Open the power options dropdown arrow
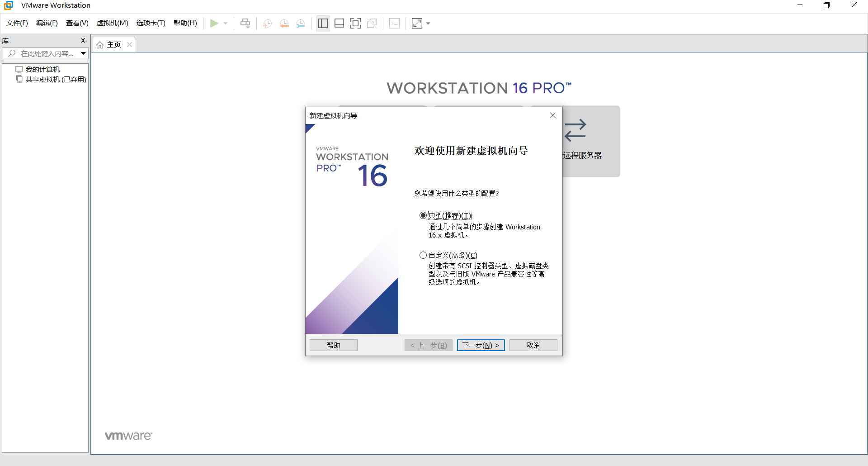 point(226,24)
